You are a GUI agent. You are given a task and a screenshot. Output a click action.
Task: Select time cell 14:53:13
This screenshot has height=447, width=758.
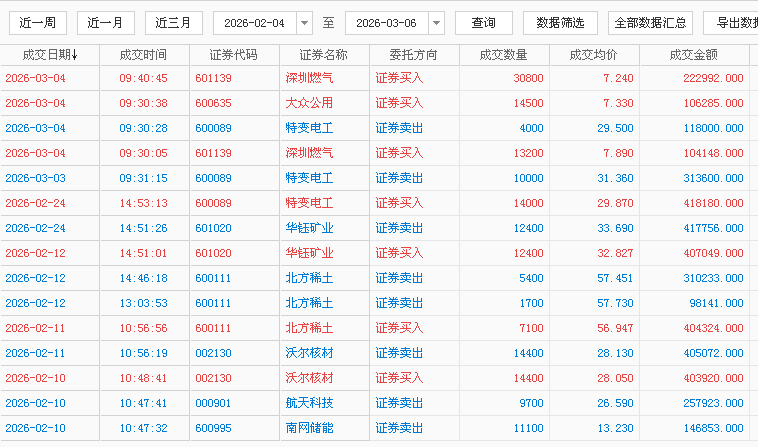coord(144,203)
